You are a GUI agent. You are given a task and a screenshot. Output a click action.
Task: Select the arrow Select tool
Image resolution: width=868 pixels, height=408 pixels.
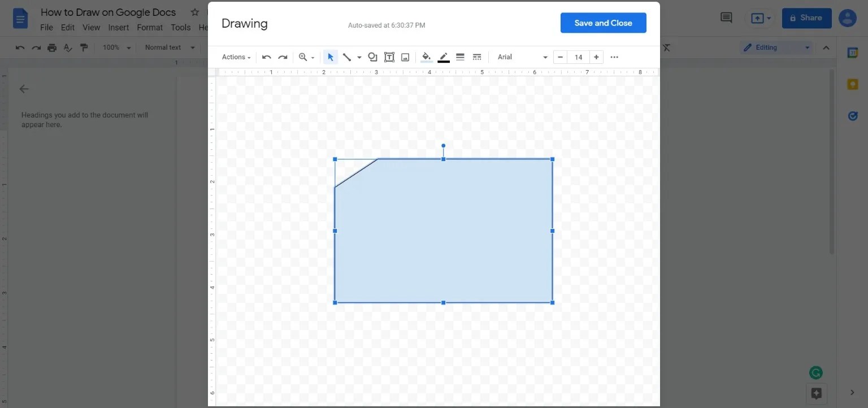coord(331,57)
